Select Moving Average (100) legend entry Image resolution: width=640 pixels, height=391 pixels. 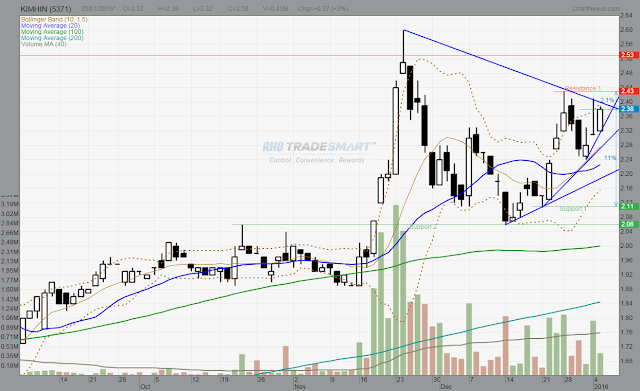click(52, 31)
